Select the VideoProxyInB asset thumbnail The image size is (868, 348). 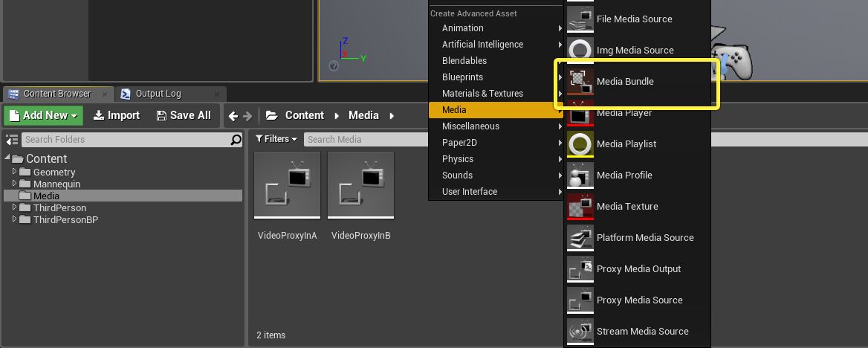pyautogui.click(x=360, y=185)
